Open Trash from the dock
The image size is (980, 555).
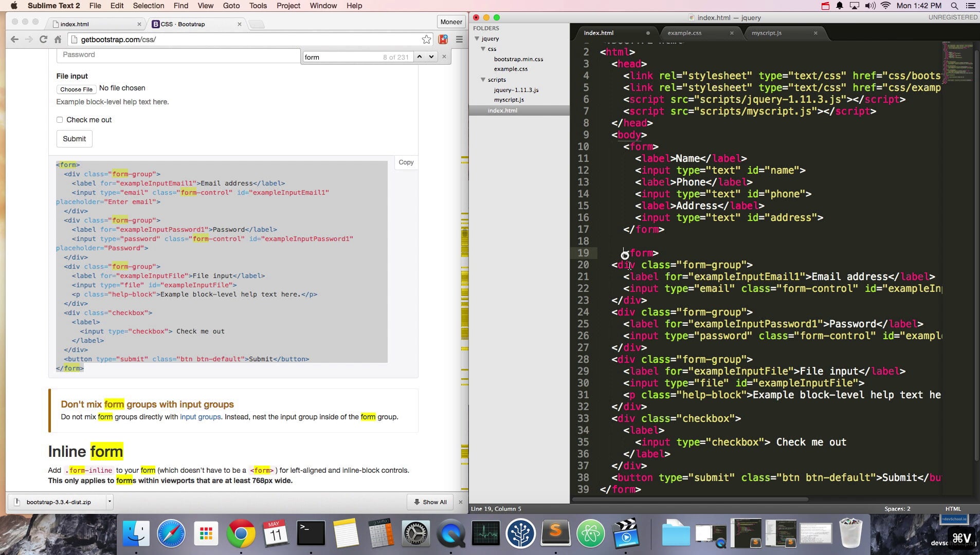point(850,533)
